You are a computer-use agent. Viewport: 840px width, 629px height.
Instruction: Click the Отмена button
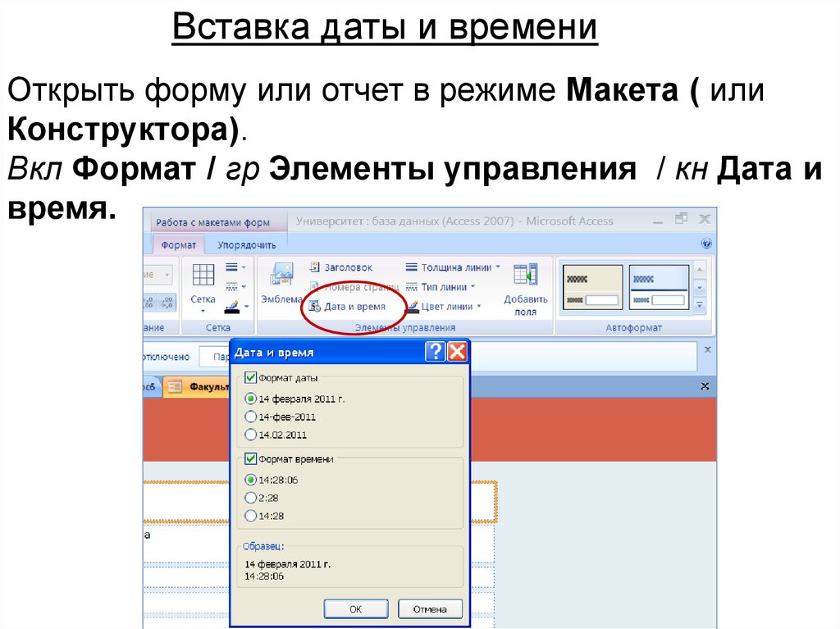click(x=430, y=608)
